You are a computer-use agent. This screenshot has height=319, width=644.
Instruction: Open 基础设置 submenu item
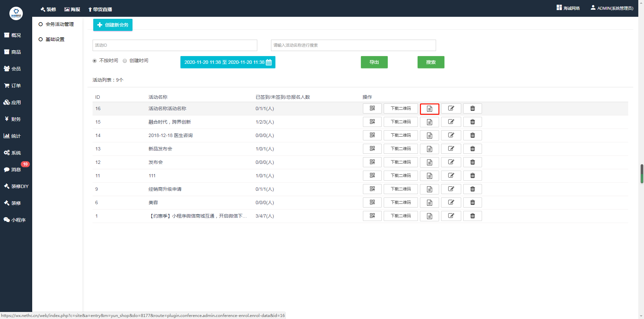tap(55, 39)
